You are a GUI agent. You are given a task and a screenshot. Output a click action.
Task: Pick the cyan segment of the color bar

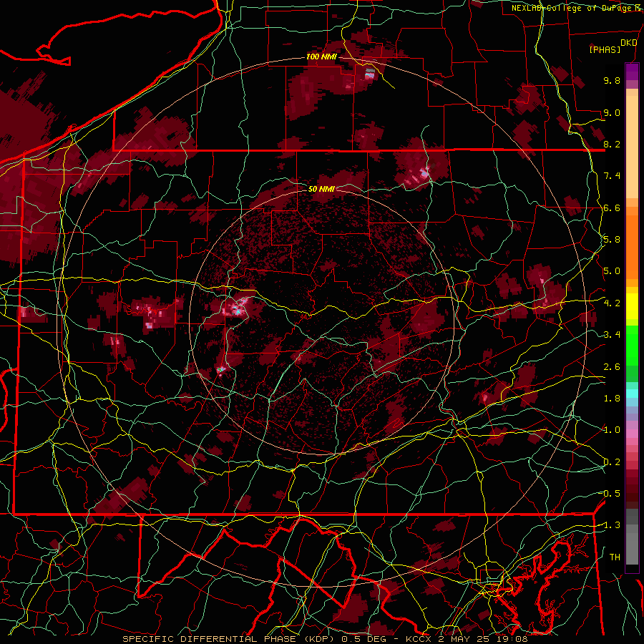pos(632,394)
